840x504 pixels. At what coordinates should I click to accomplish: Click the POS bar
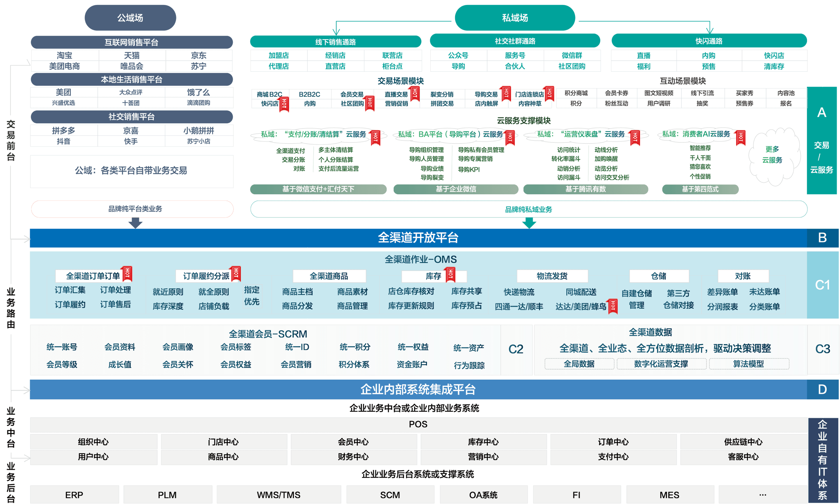pos(419,424)
